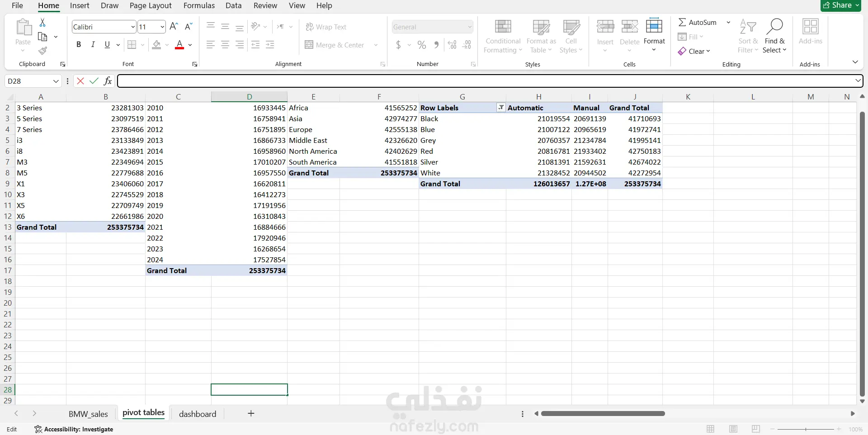Click the Decrease Indent icon

click(255, 45)
